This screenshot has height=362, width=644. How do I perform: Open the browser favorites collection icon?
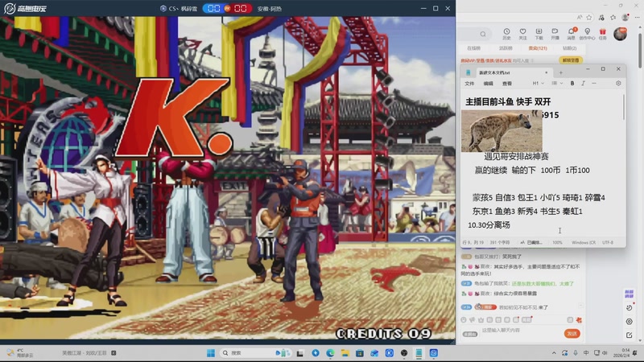pos(613,17)
